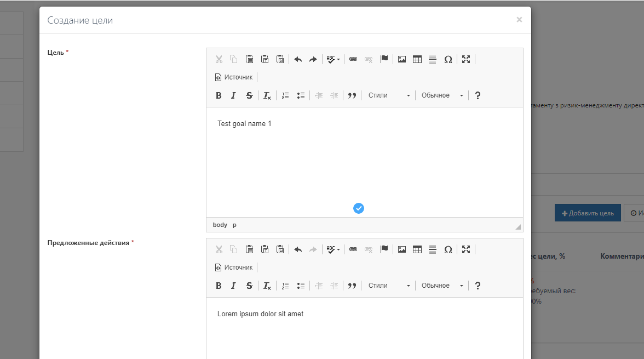
Task: Toggle strikethrough in Цель editor
Action: (x=249, y=95)
